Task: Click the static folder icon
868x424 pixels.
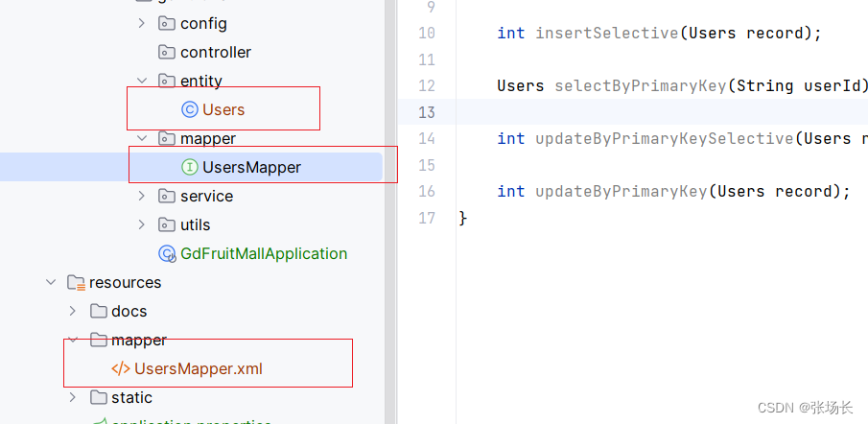Action: pyautogui.click(x=98, y=397)
